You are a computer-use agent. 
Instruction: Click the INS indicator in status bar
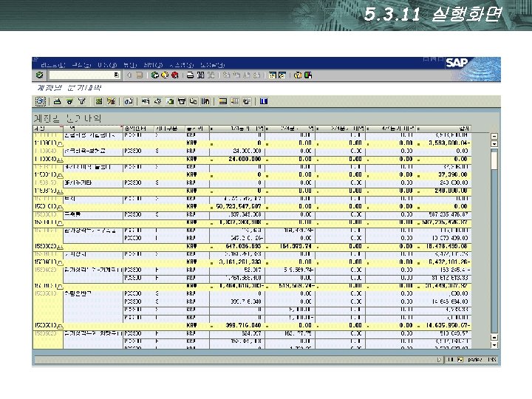pos(492,360)
